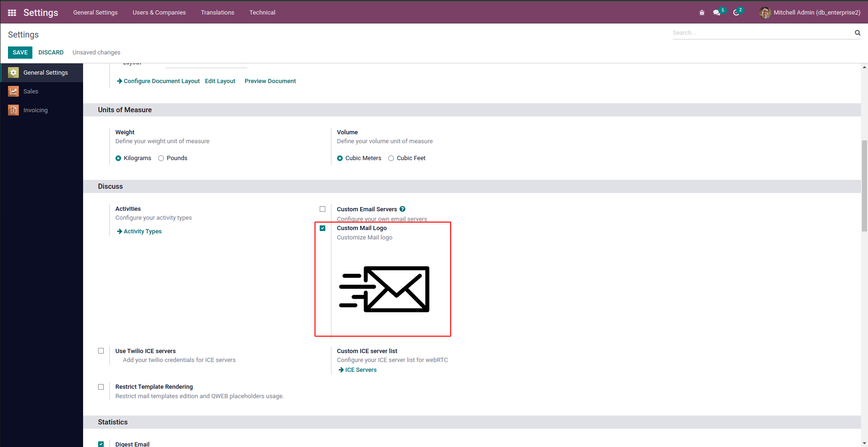The width and height of the screenshot is (868, 447).
Task: Click the Discuss section heading
Action: coord(110,186)
